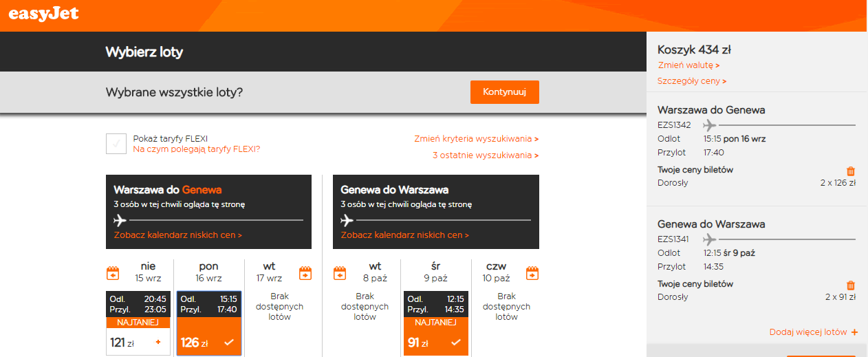Viewport: 868px width, 357px height.
Task: Click NAJTANIEJ label on 91 zł fare
Action: point(436,322)
